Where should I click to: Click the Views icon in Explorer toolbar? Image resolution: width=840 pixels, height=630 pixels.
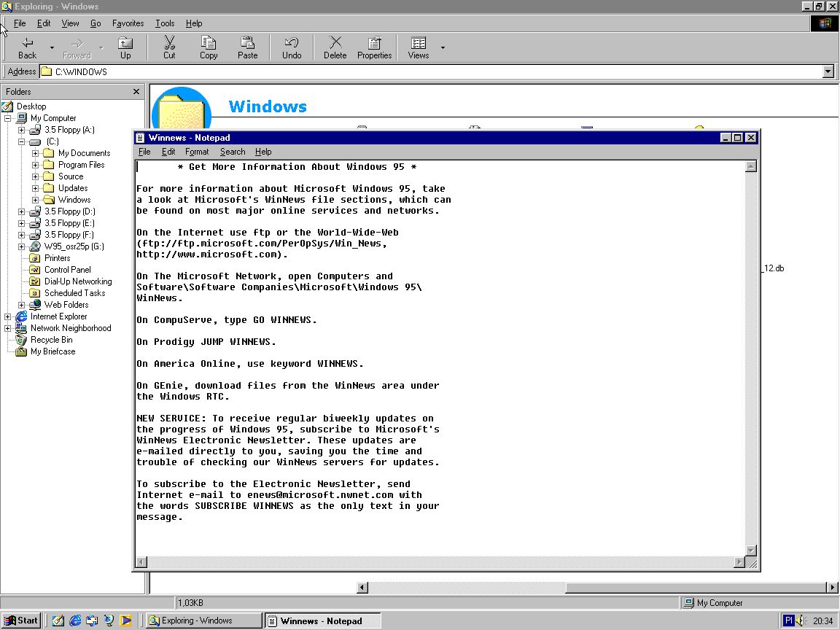(419, 47)
